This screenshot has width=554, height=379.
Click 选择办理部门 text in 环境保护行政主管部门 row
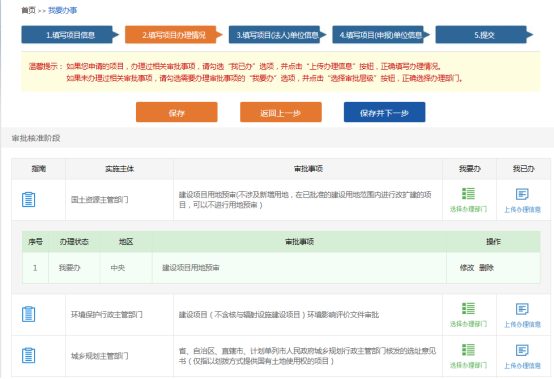[468, 324]
